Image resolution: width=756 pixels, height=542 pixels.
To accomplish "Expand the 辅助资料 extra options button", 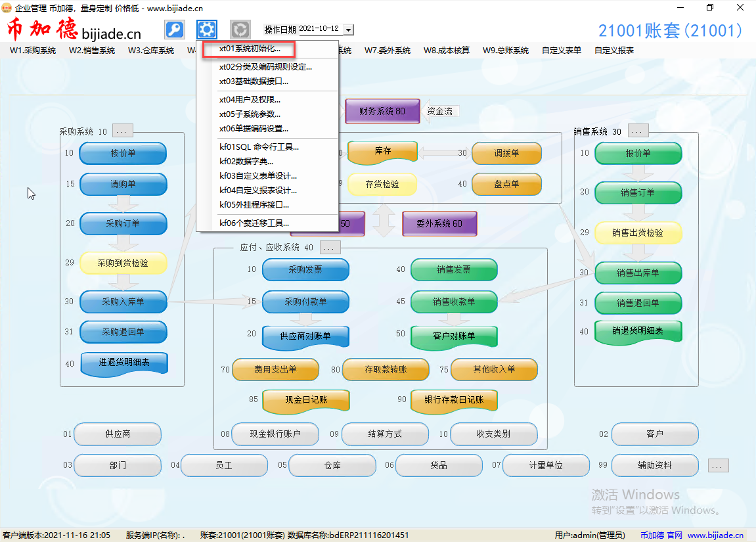I will tap(717, 465).
